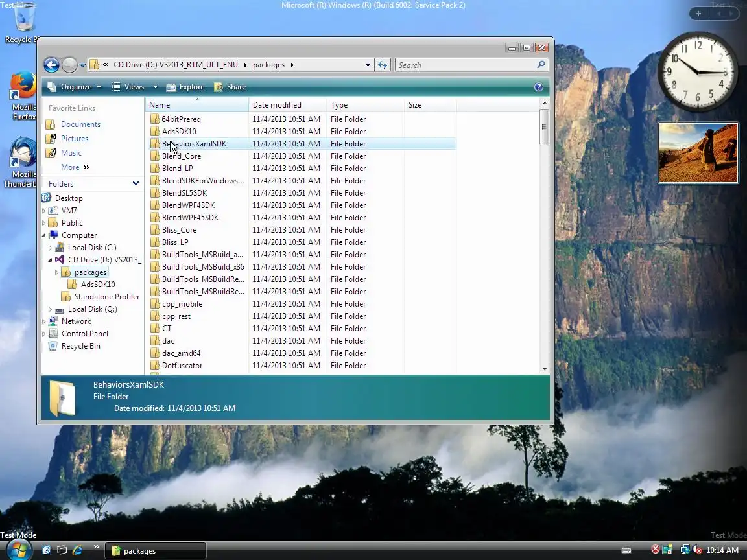Select the BuildTools_MSBuild_x86 folder name
The image size is (747, 560).
[x=203, y=267]
